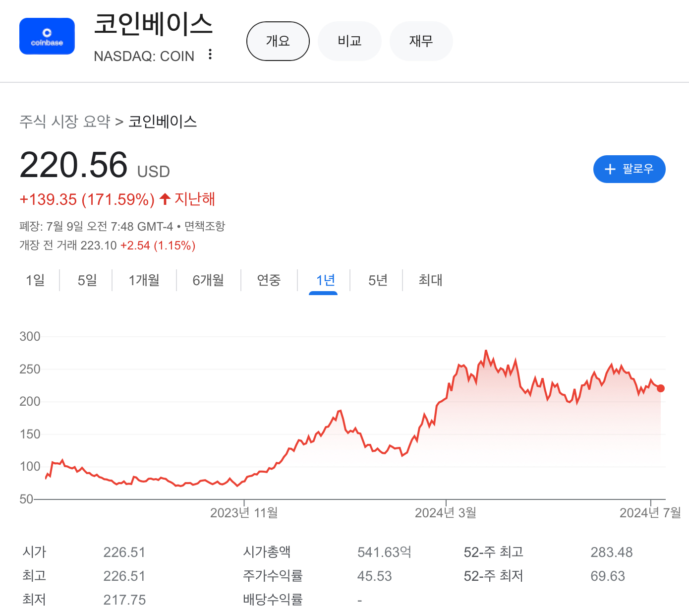This screenshot has height=616, width=689.
Task: Open the 주식 시장 요약 breadcrumb link
Action: click(x=65, y=122)
